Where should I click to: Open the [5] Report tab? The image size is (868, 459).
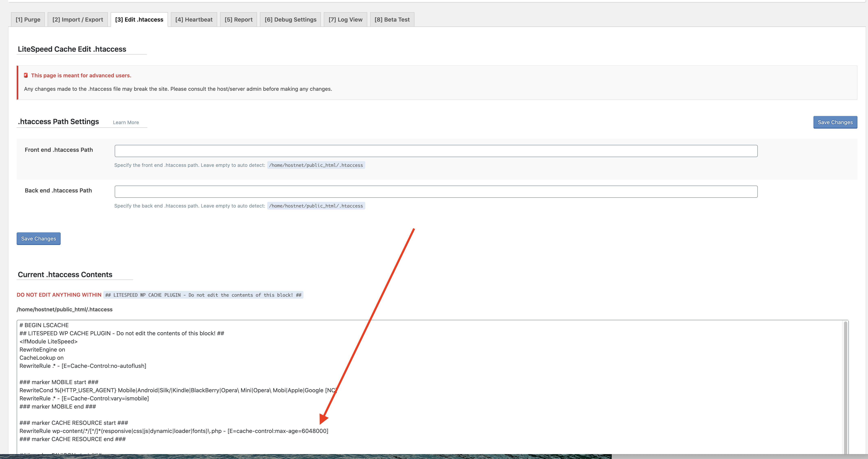(x=239, y=20)
